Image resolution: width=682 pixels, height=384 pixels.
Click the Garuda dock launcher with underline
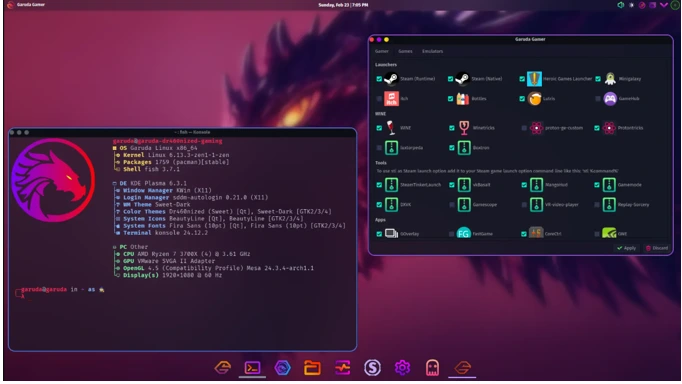(x=462, y=368)
